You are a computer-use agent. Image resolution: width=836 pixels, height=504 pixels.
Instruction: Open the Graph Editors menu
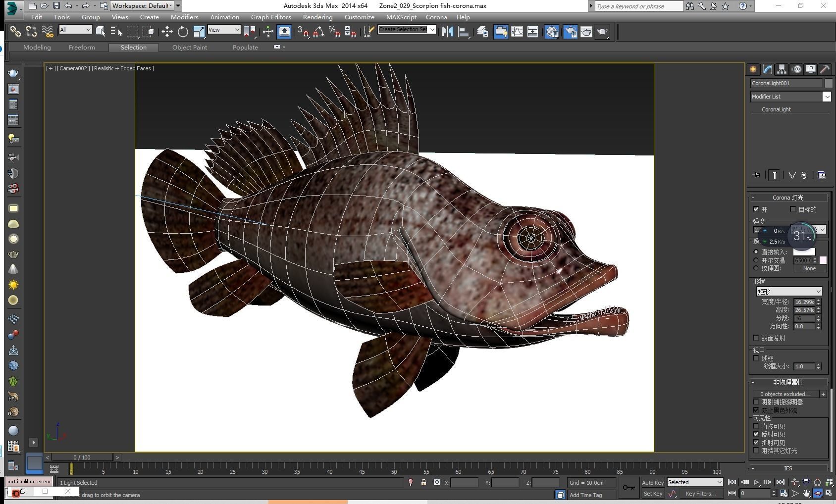tap(271, 17)
